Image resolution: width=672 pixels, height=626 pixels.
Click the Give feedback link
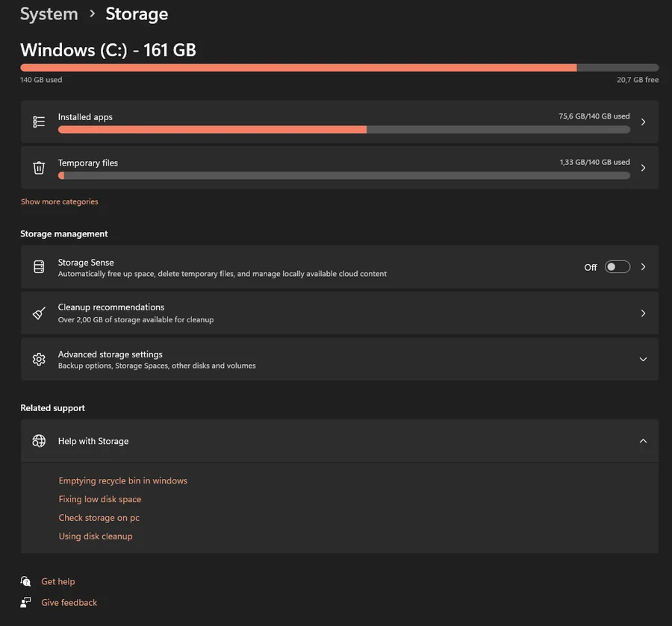point(69,602)
